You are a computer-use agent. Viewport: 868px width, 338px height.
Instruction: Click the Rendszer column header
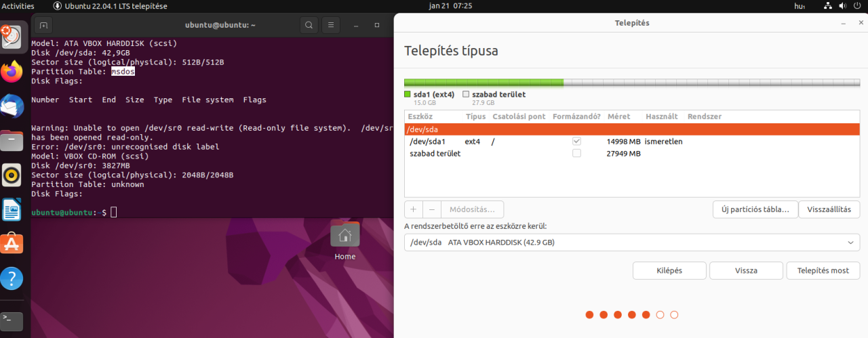[705, 117]
